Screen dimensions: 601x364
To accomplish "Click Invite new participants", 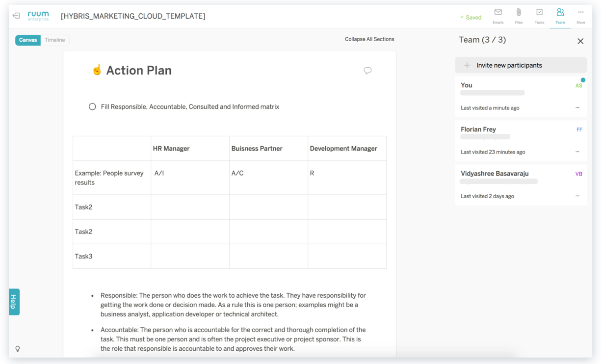I will (521, 65).
